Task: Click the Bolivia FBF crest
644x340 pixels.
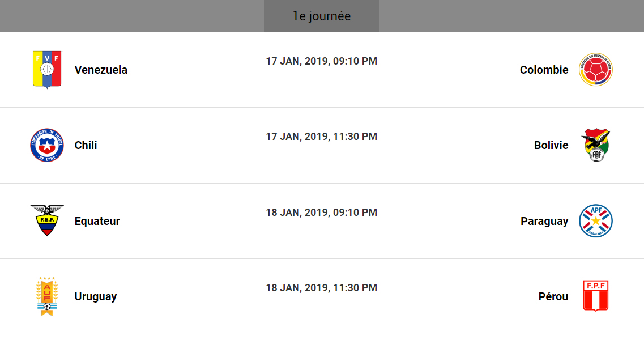Action: (596, 146)
